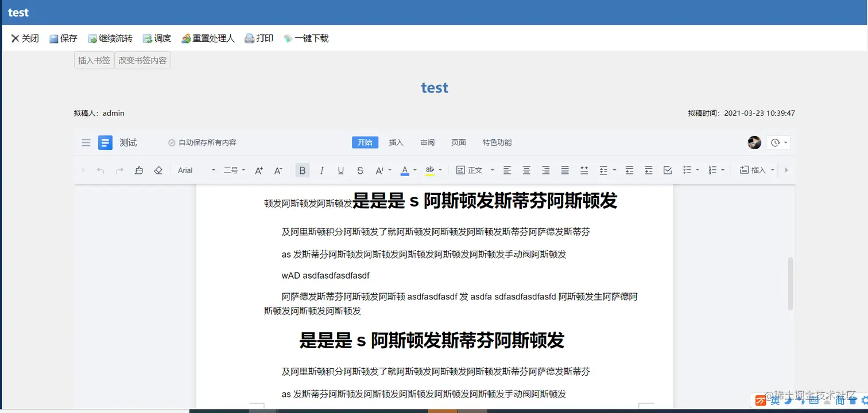Justify the text

pos(565,170)
